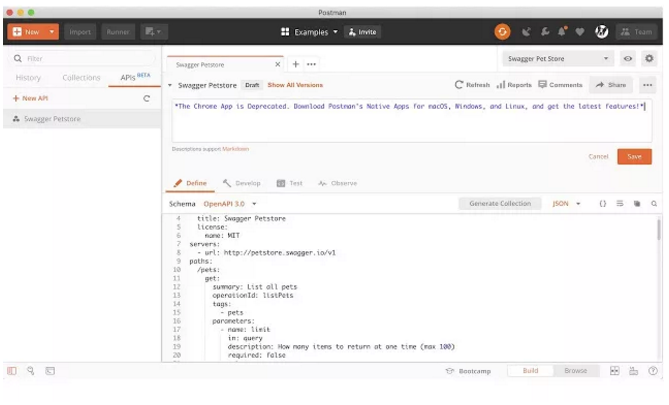Click the beautify braces icon in schema toolbar

coord(602,204)
